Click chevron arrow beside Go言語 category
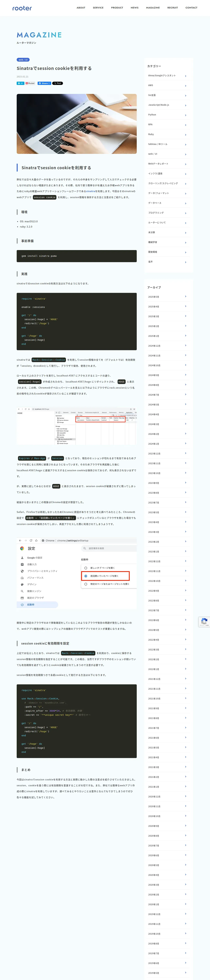The width and height of the screenshot is (210, 980). click(x=186, y=96)
